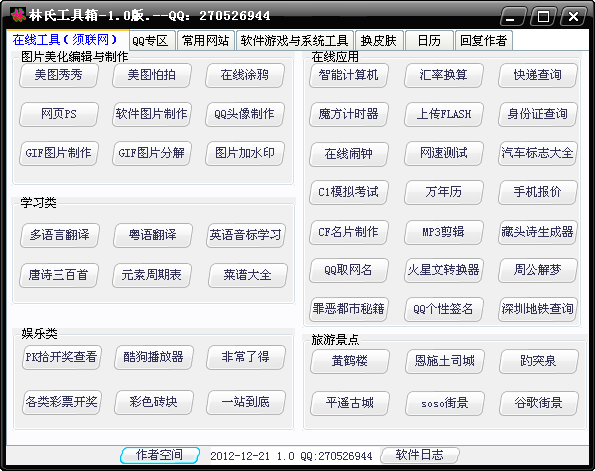Open QQ头像制作 tool

pyautogui.click(x=245, y=114)
